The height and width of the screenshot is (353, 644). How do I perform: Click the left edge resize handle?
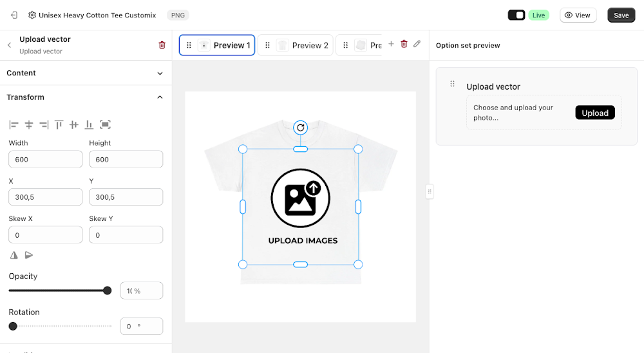243,207
